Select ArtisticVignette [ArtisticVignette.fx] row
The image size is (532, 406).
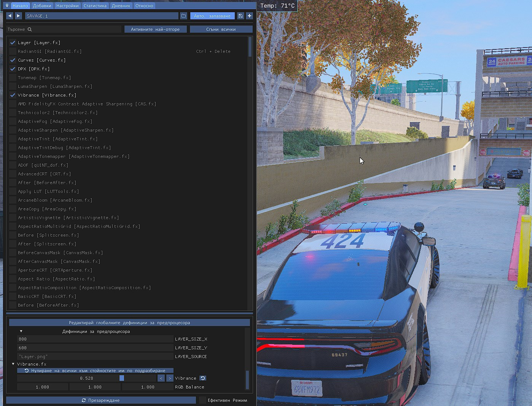[x=68, y=218]
